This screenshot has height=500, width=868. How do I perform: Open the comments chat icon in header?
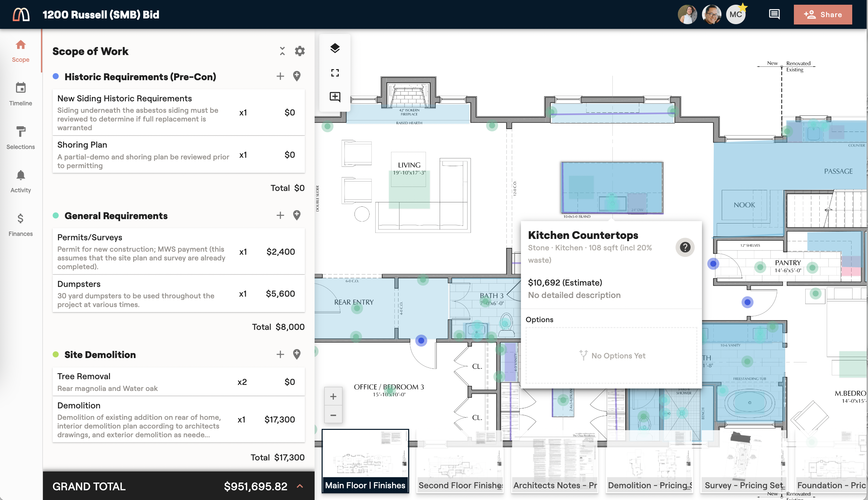coord(774,14)
